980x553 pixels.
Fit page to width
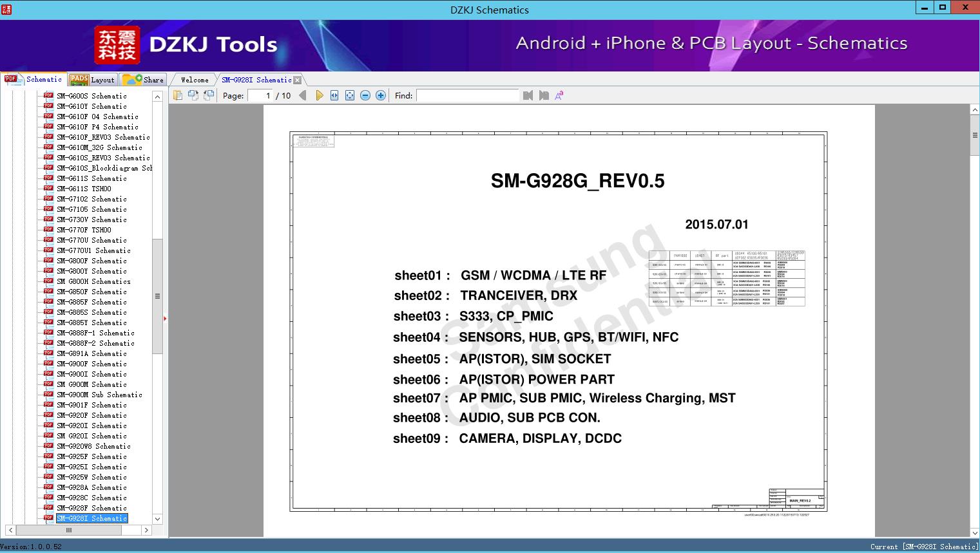[x=334, y=95]
